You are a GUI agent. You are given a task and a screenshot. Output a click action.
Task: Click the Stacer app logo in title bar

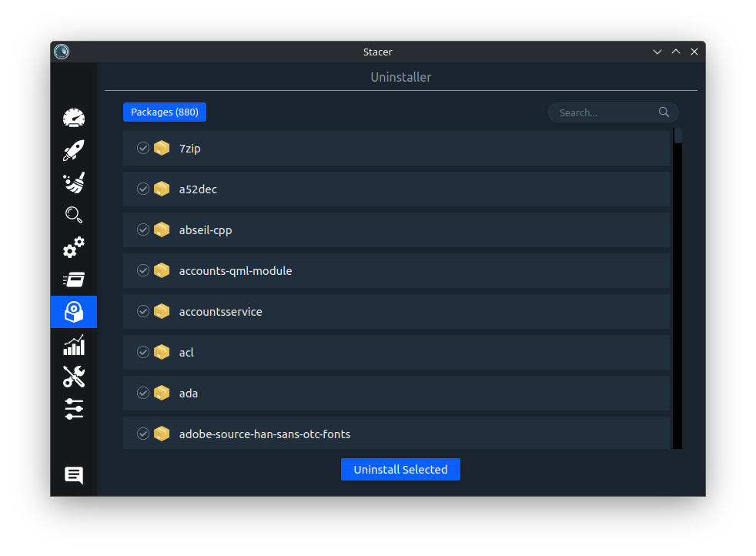click(62, 52)
